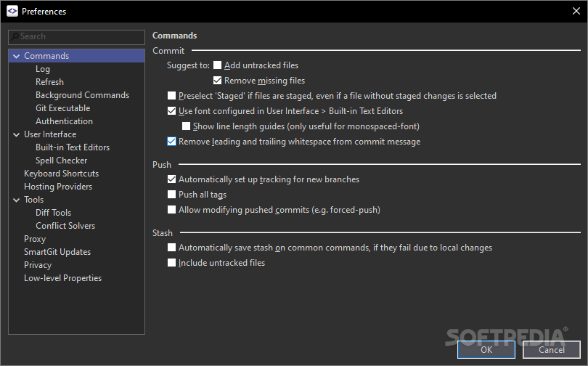Open Conflict Solvers settings
The image size is (588, 366).
coord(65,226)
